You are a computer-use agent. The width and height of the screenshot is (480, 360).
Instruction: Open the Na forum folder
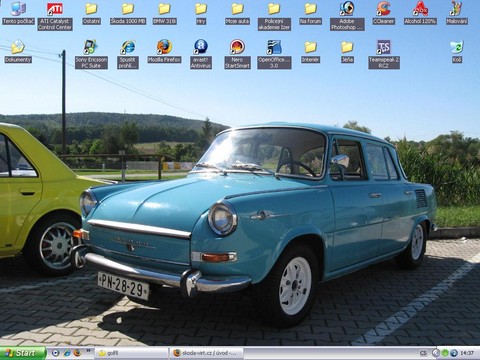click(310, 13)
